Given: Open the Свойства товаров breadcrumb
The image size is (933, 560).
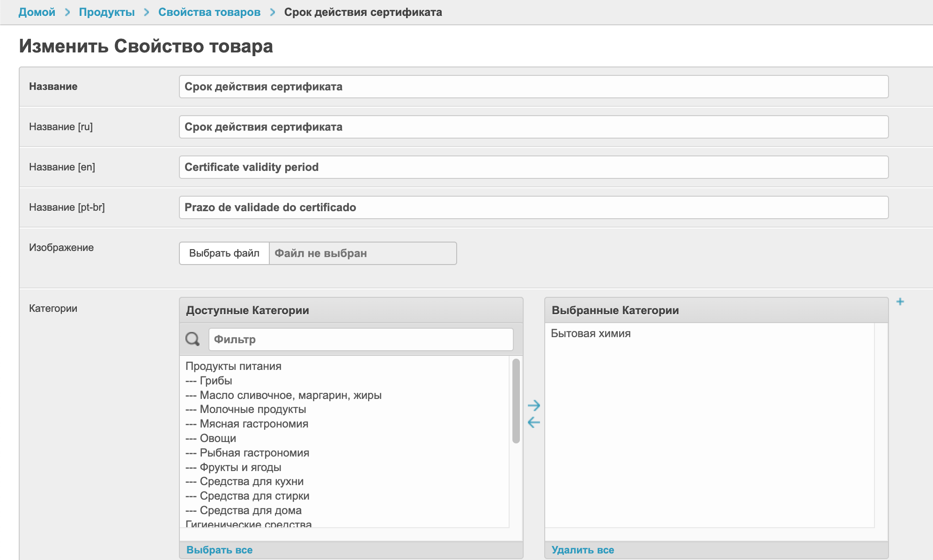Looking at the screenshot, I should [209, 12].
